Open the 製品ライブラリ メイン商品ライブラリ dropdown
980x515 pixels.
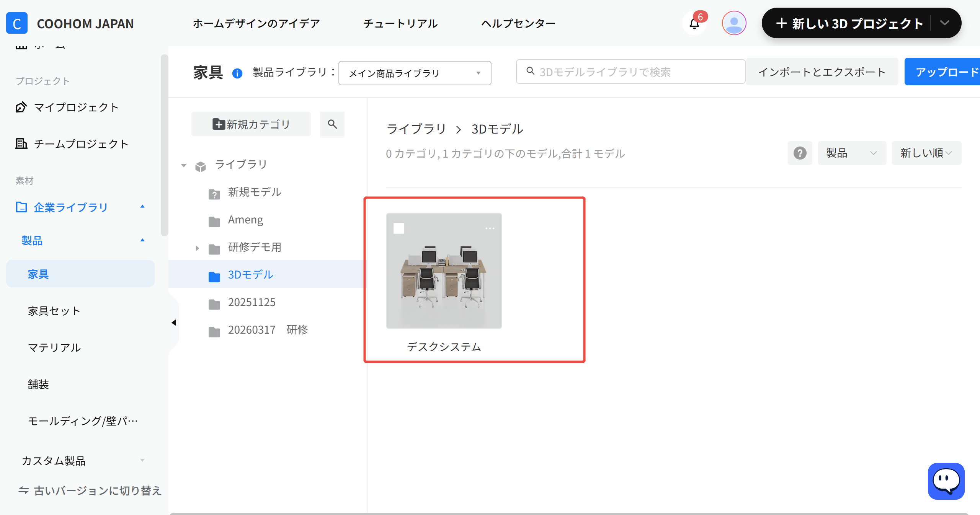(415, 73)
